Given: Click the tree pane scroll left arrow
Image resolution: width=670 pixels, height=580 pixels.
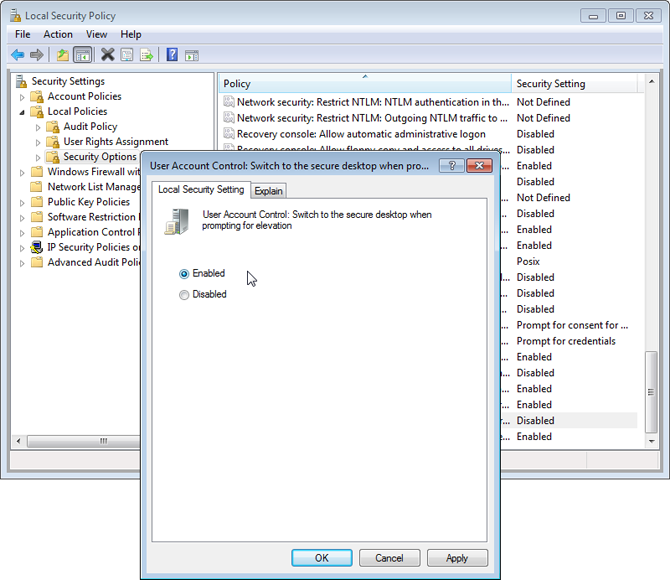Looking at the screenshot, I should [x=18, y=441].
